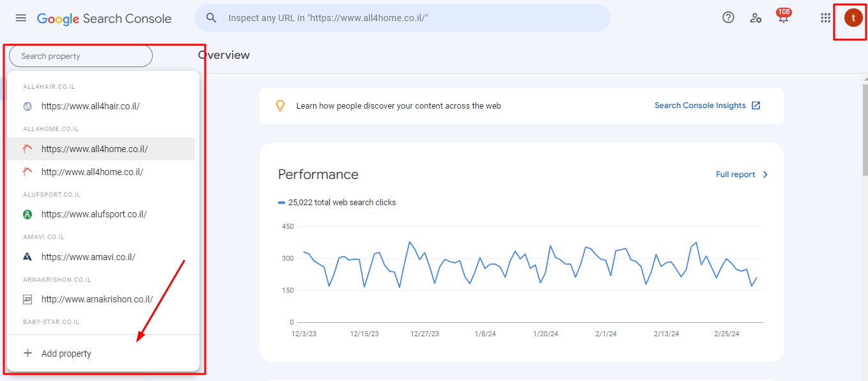868x381 pixels.
Task: Click the plus icon for Add property
Action: coord(27,353)
